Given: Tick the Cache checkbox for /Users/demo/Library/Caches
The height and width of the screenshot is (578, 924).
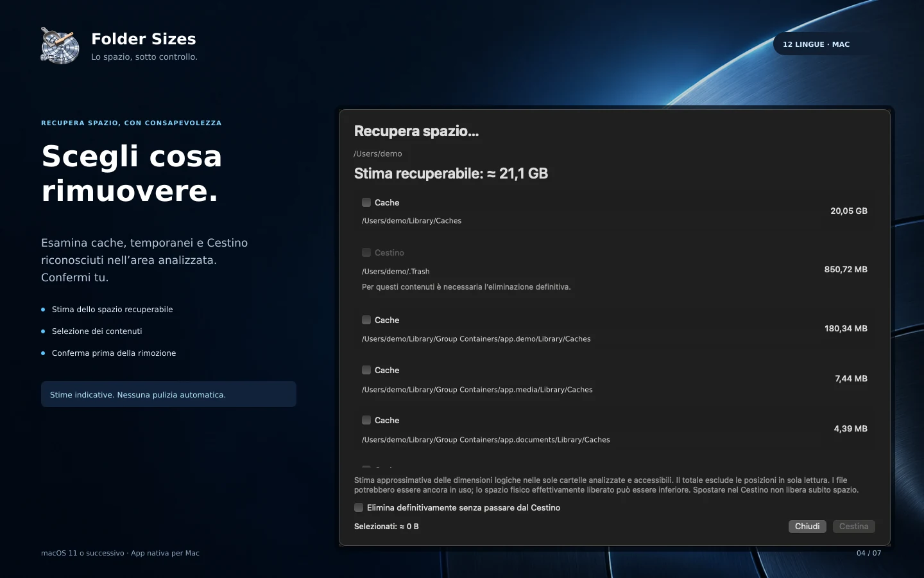Looking at the screenshot, I should [x=366, y=202].
